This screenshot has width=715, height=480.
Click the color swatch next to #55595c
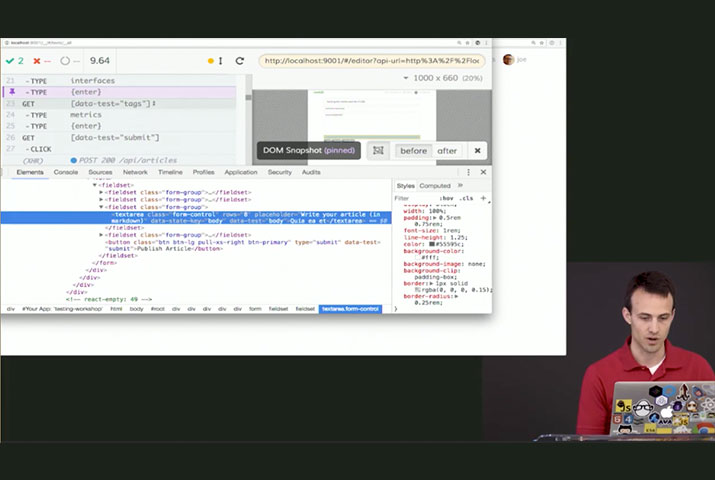(x=431, y=243)
